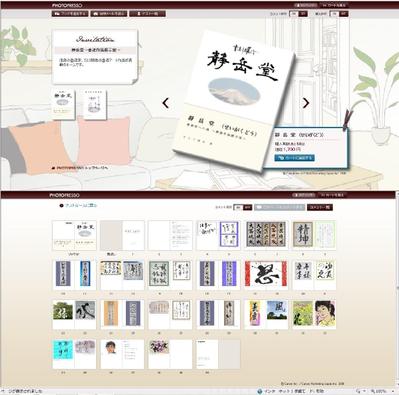Click the blue add-to-cart button
Image resolution: width=399 pixels, height=395 pixels.
[x=294, y=158]
